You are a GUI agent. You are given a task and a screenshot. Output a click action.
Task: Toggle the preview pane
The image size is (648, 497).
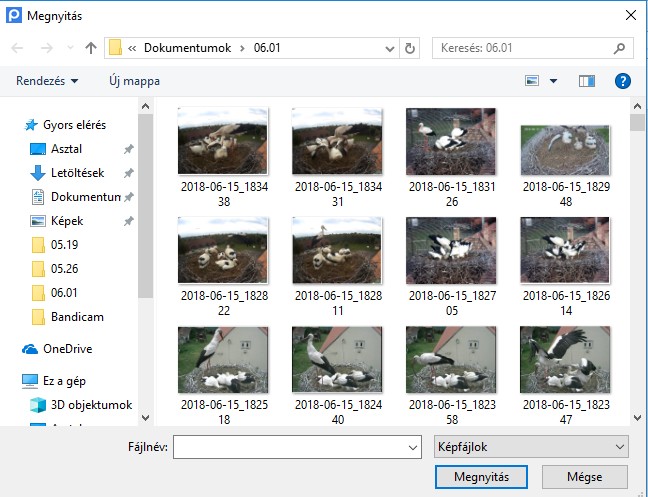tap(586, 81)
